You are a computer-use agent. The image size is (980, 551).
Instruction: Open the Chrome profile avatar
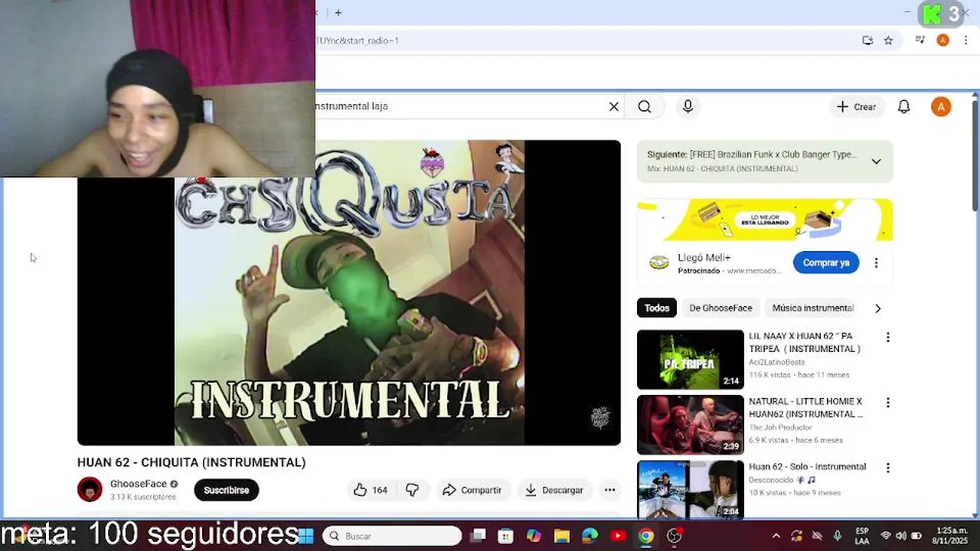(943, 41)
